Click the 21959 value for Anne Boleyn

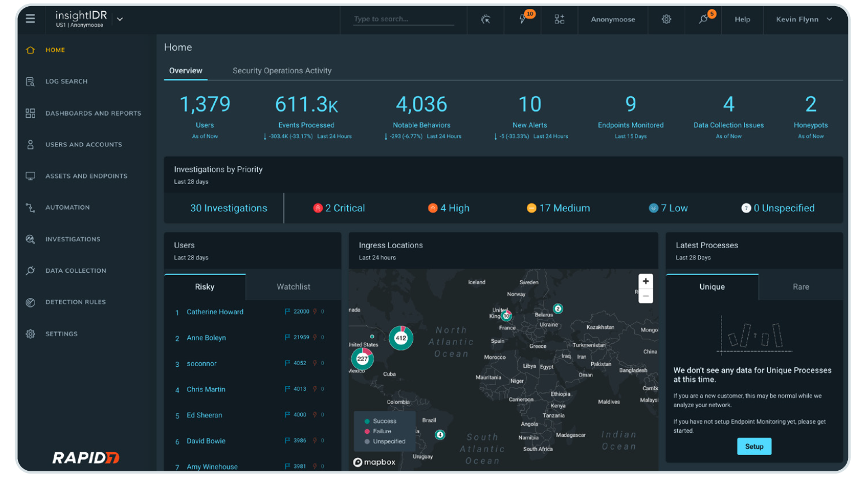[301, 337]
